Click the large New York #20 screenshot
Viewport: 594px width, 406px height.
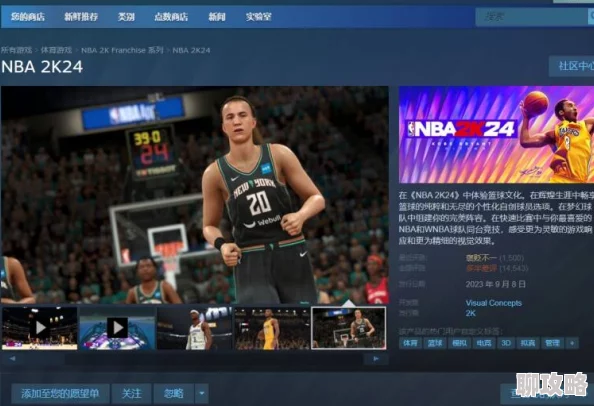(x=195, y=195)
